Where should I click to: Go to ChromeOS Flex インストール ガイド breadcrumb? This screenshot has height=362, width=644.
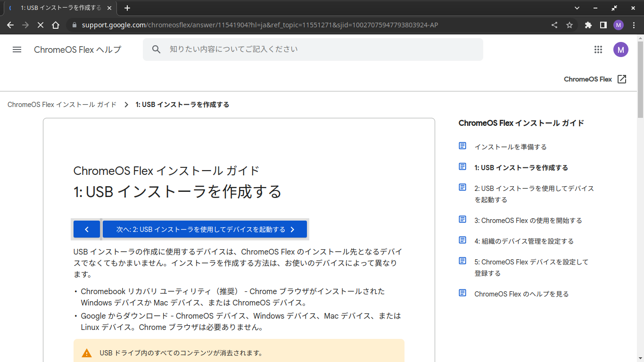62,105
